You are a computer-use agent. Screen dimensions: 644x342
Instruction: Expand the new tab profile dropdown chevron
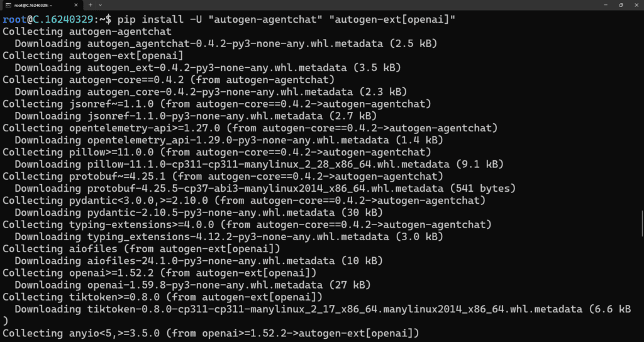point(100,5)
